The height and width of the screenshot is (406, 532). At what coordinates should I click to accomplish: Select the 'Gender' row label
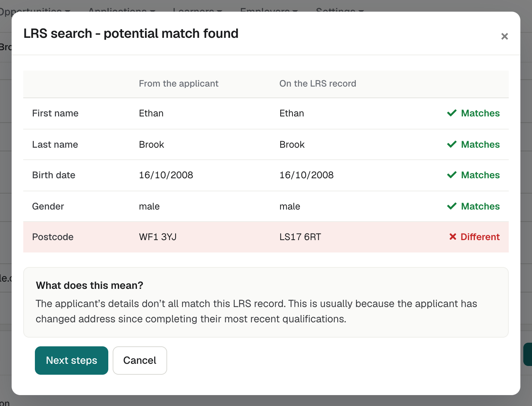[48, 206]
